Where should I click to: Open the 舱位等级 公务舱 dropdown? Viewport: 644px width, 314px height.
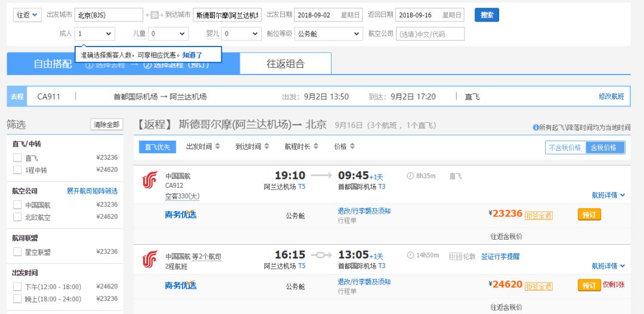pyautogui.click(x=329, y=34)
